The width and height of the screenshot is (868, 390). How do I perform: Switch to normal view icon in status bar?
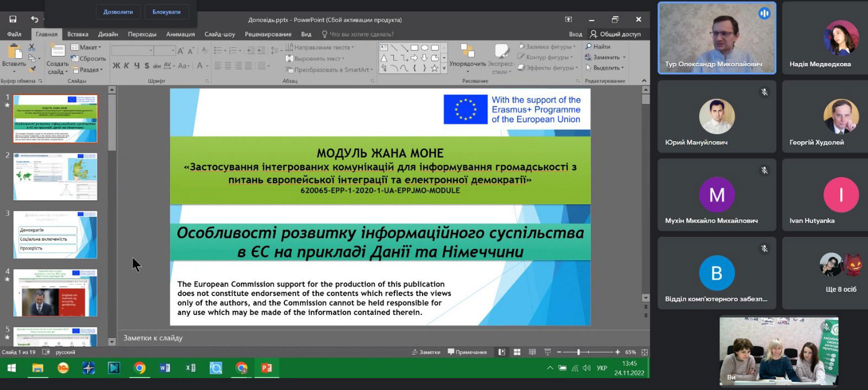point(502,352)
